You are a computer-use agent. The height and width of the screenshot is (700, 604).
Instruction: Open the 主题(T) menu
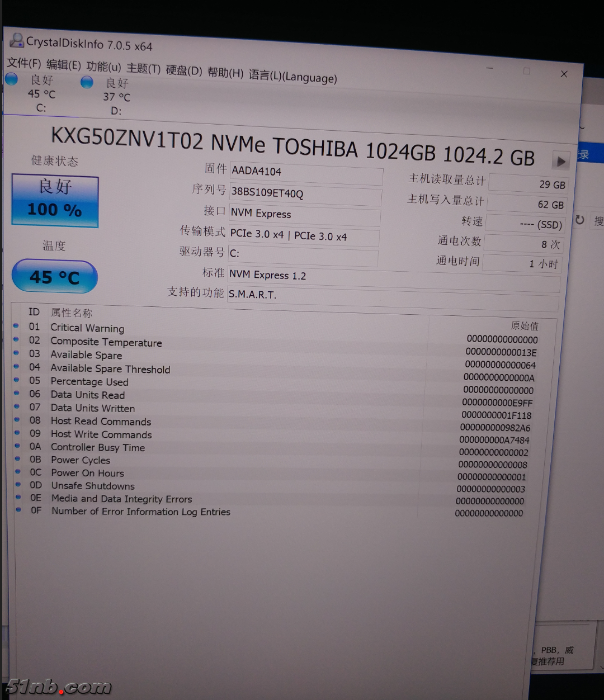[x=143, y=68]
